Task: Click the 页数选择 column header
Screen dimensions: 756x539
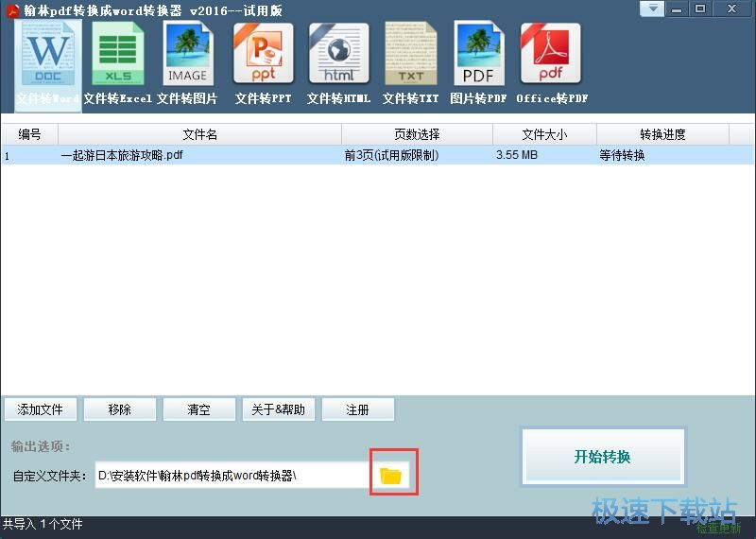Action: [x=417, y=134]
